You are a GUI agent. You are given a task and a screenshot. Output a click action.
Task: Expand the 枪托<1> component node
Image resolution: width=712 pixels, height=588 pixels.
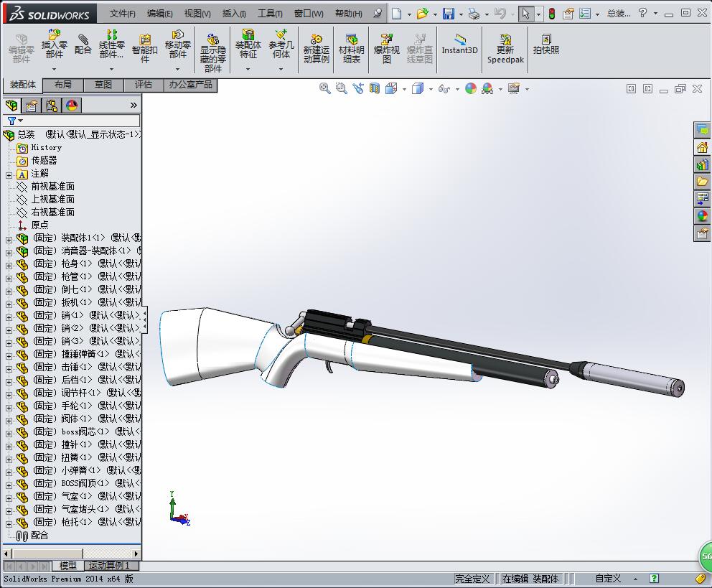[x=9, y=524]
